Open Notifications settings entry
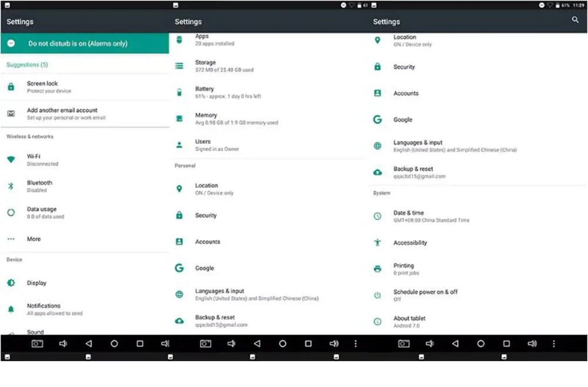Viewport: 588px width, 387px height. [x=85, y=309]
